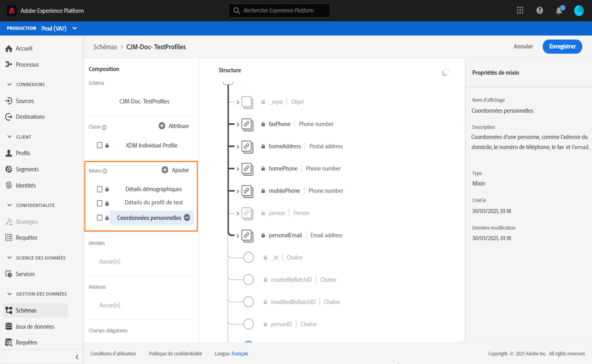The height and width of the screenshot is (364, 592).
Task: Open the app switcher grid icon
Action: [520, 10]
